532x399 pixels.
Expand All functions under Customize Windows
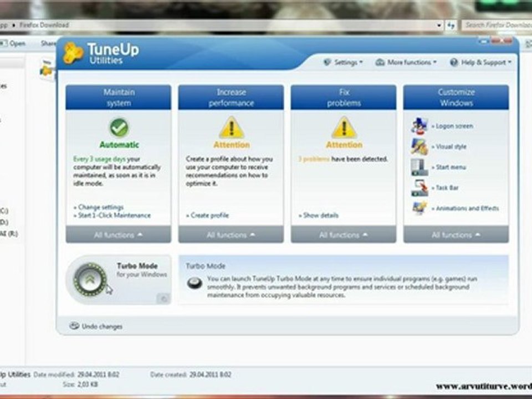coord(456,235)
